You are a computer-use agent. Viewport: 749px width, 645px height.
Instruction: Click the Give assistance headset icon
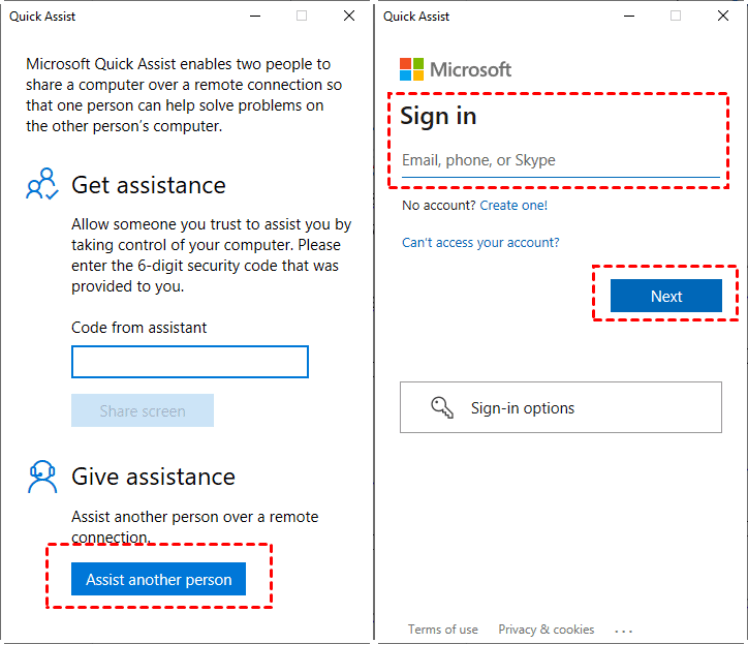pyautogui.click(x=42, y=477)
